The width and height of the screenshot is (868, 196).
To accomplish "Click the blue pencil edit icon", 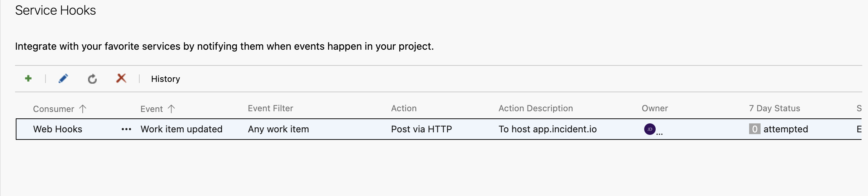I will pos(63,78).
